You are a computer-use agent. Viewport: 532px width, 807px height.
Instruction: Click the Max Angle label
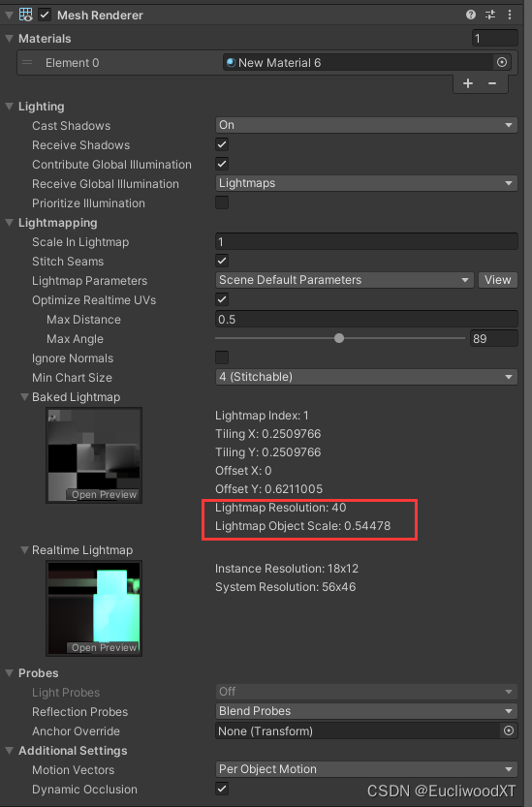(75, 339)
